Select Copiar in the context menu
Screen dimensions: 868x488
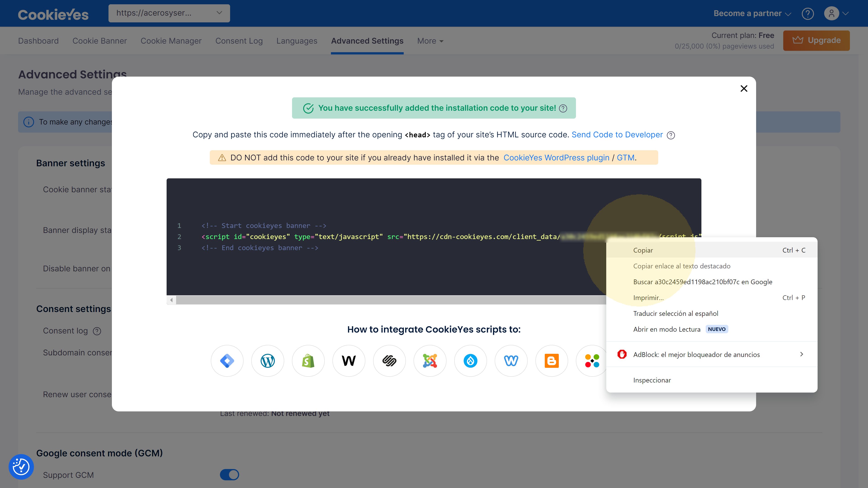712,250
